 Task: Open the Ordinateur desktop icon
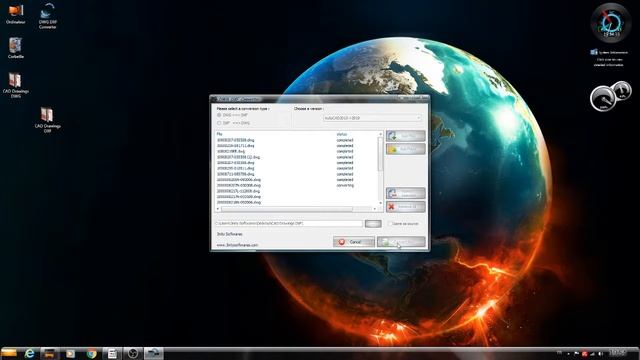(16, 13)
